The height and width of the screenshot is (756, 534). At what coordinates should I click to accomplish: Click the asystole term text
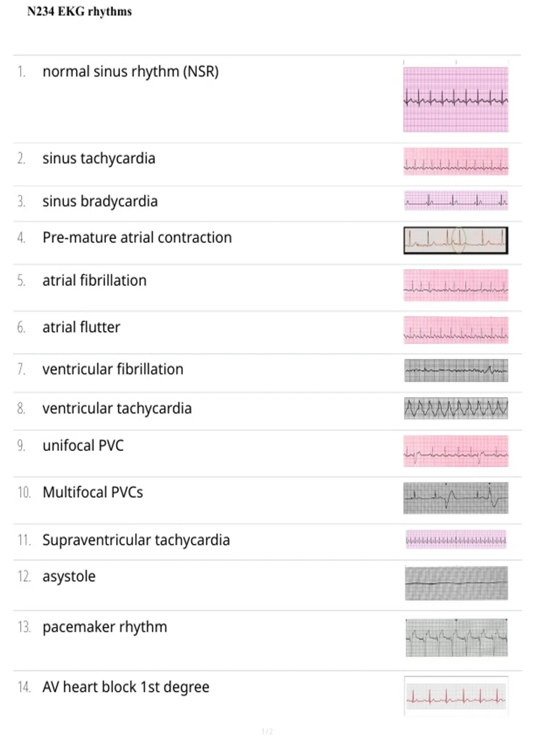click(69, 576)
